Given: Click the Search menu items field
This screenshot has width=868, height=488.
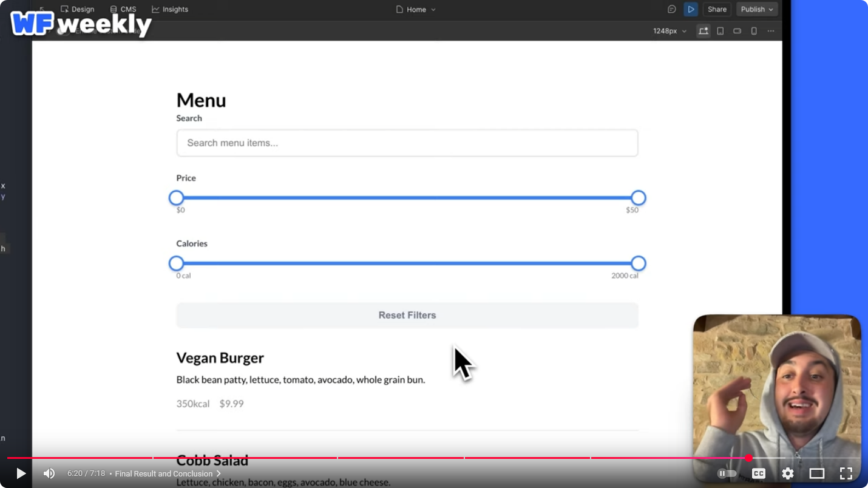Looking at the screenshot, I should tap(407, 143).
